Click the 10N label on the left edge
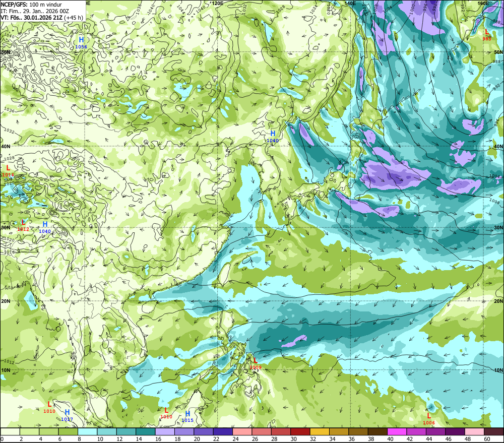This screenshot has height=443, width=504. point(6,370)
